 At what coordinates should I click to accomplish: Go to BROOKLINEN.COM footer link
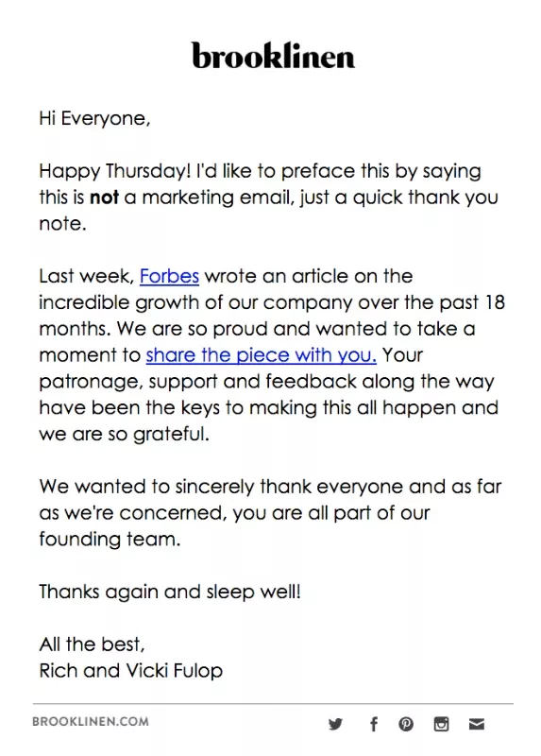(91, 722)
